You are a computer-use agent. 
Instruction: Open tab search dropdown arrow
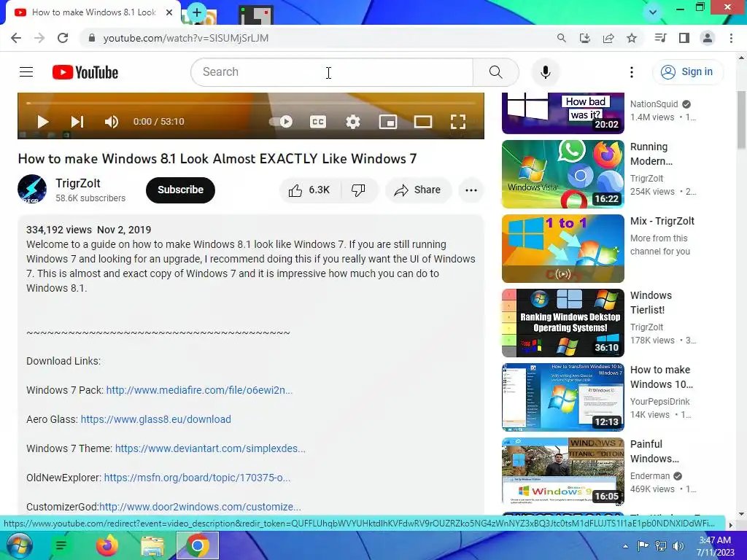click(x=653, y=12)
